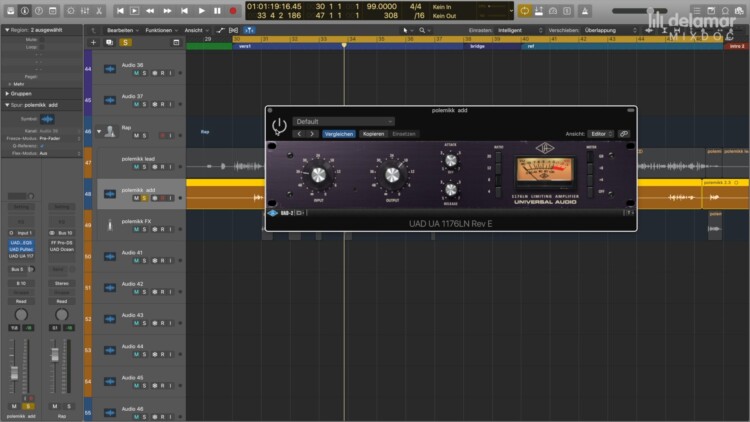
Task: Collapse the Spur polemikk add section
Action: coord(7,105)
